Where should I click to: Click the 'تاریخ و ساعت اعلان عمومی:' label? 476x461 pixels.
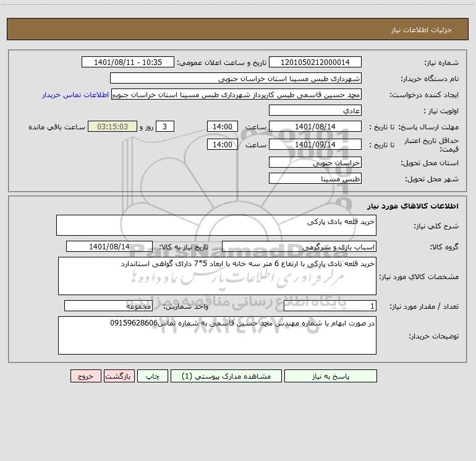click(221, 63)
